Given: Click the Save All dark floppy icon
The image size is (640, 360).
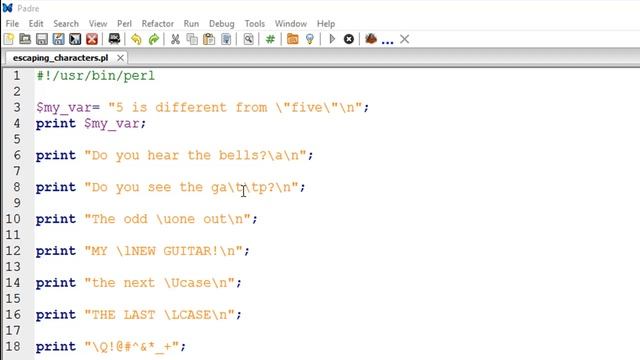Looking at the screenshot, I should (x=75, y=39).
